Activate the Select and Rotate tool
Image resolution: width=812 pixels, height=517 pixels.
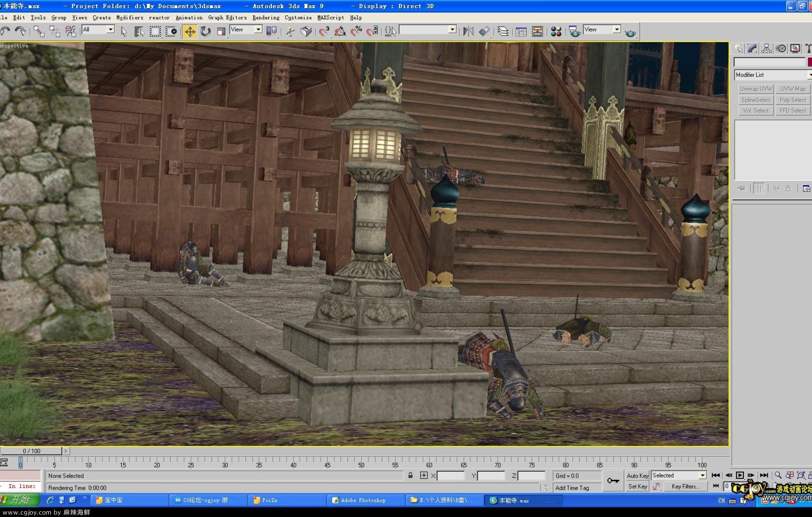[x=205, y=31]
